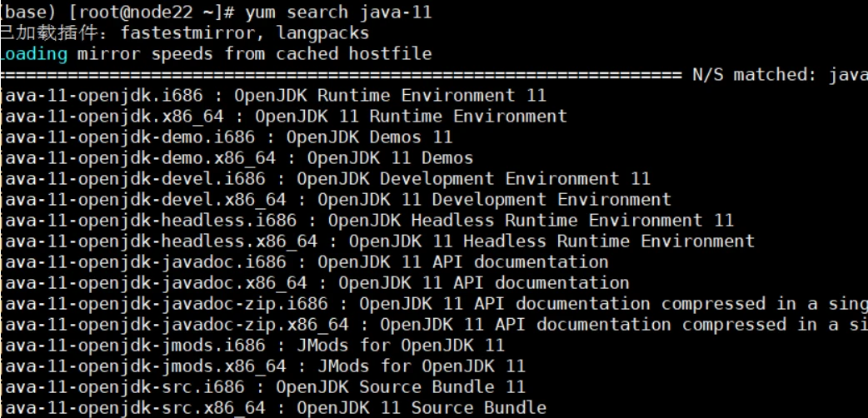Click the java-11-openjdk-jmods.x86_64 entry
Image resolution: width=868 pixels, height=418 pixels.
(x=143, y=366)
